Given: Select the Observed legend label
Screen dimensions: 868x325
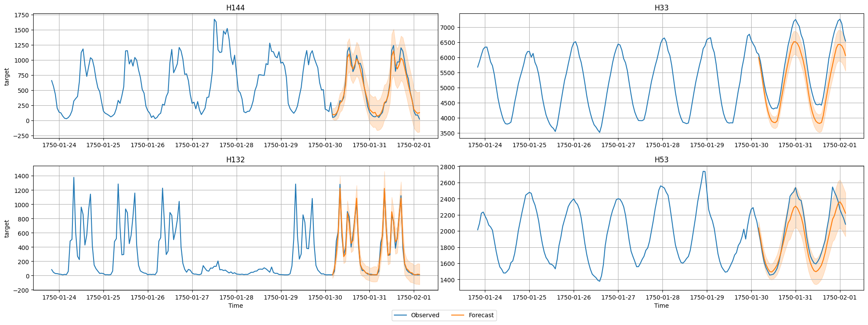Looking at the screenshot, I should coord(425,316).
